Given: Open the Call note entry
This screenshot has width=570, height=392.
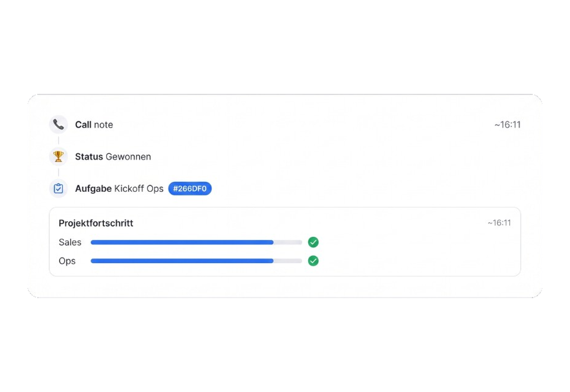Looking at the screenshot, I should click(94, 125).
